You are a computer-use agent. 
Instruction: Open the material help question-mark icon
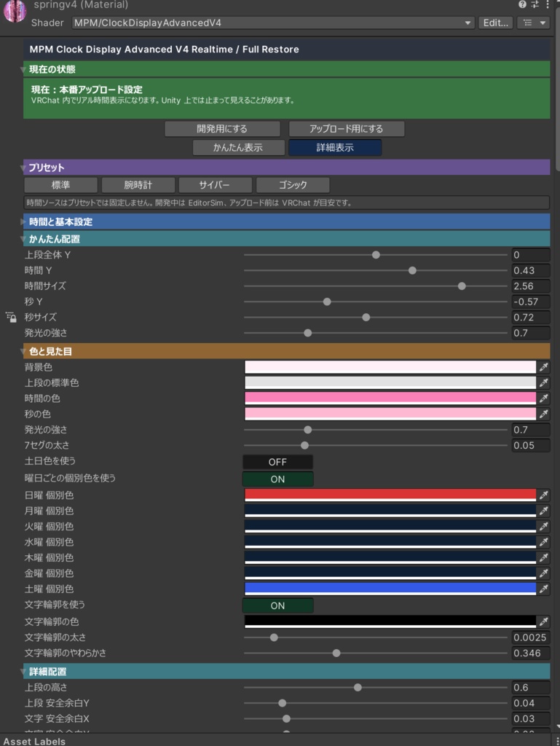[522, 4]
